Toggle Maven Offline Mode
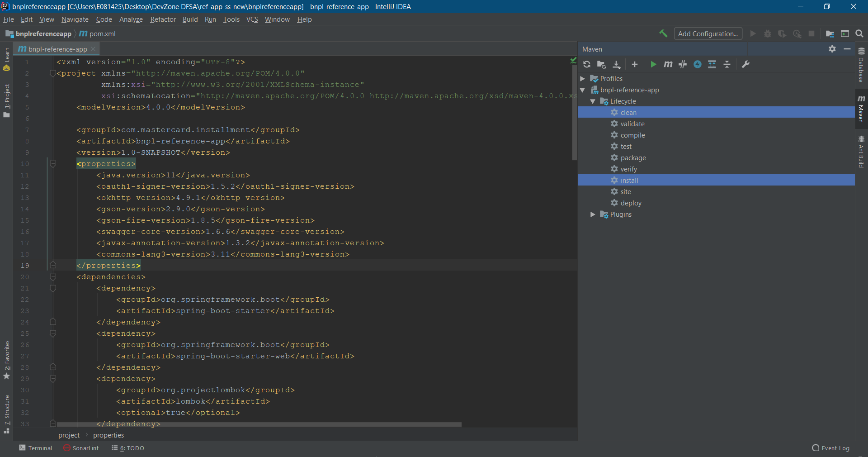The width and height of the screenshot is (868, 457). (683, 64)
